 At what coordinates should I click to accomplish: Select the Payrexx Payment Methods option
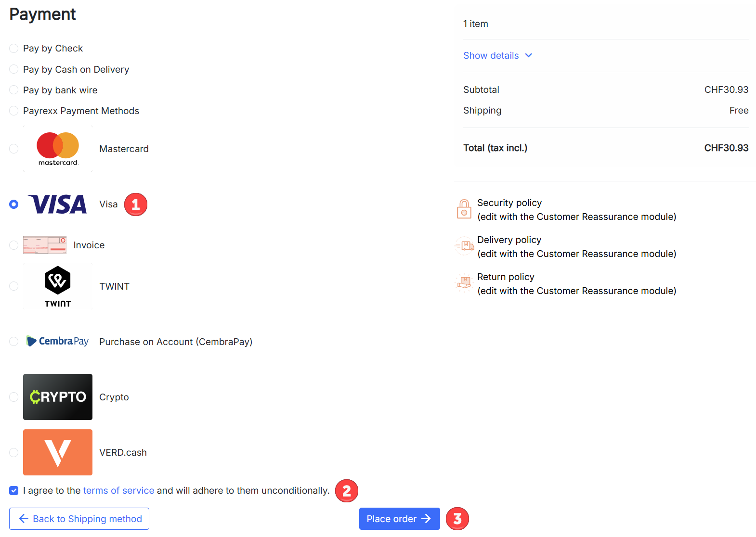pos(14,111)
